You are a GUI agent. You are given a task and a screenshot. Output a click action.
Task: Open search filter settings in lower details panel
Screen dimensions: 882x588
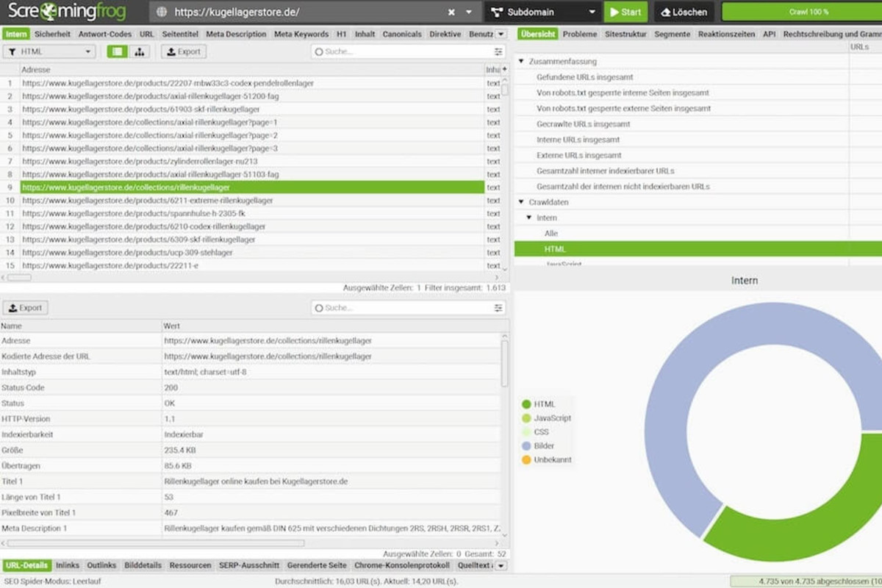498,308
